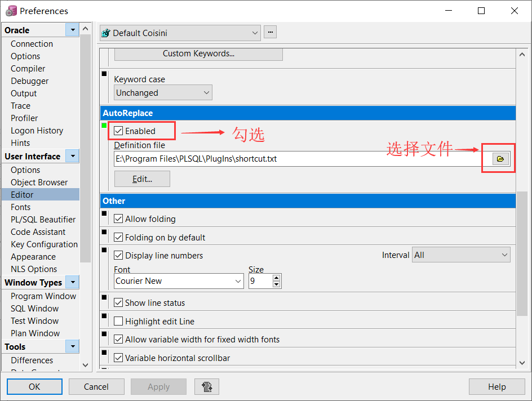The width and height of the screenshot is (532, 401).
Task: Toggle the Highlight edit Line checkbox
Action: pos(118,321)
